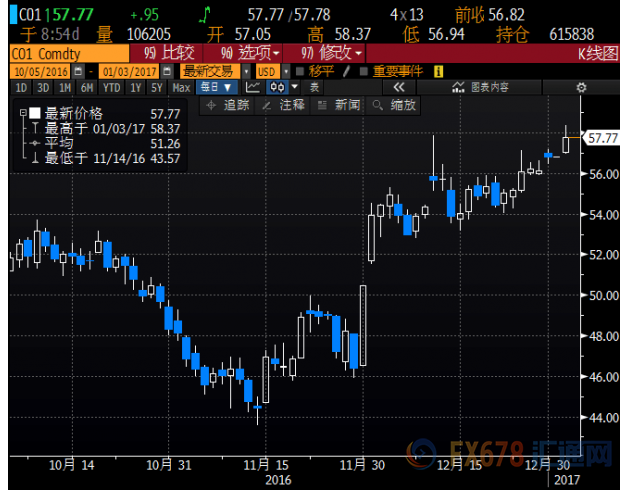Toggle the 最新价格 legend series box
Viewport: 630px width, 490px height.
point(35,113)
